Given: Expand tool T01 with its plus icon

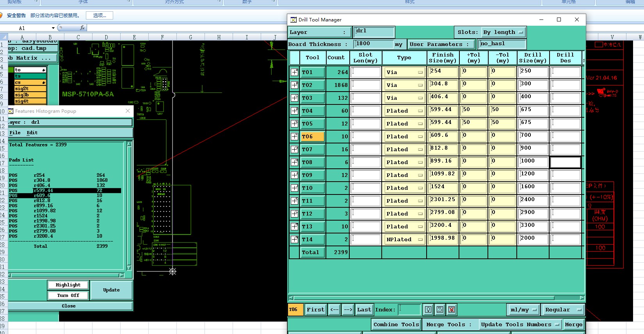Looking at the screenshot, I should pos(295,72).
